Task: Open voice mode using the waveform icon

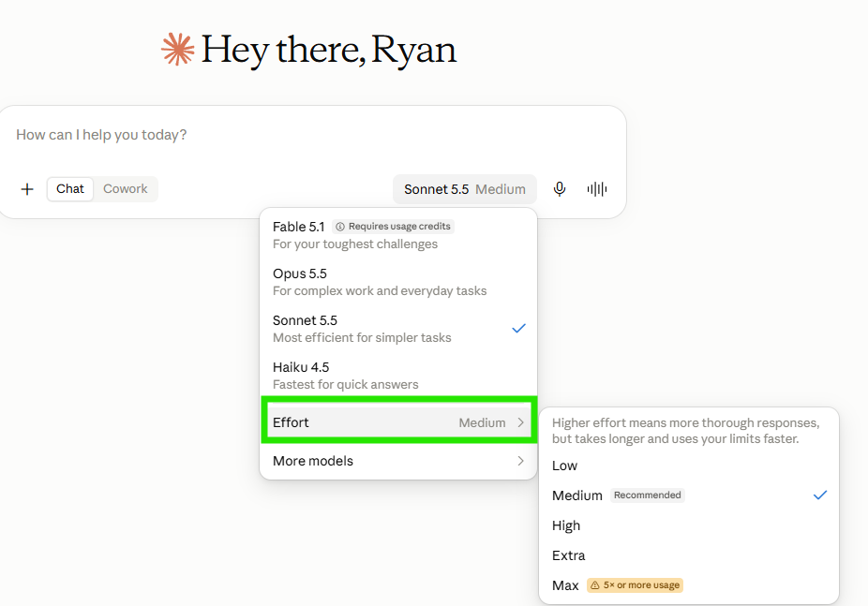Action: click(597, 189)
